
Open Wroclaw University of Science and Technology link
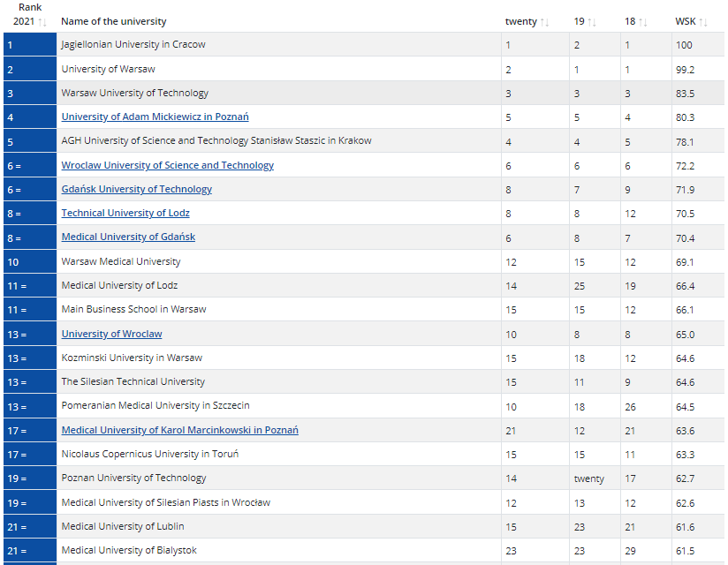167,165
